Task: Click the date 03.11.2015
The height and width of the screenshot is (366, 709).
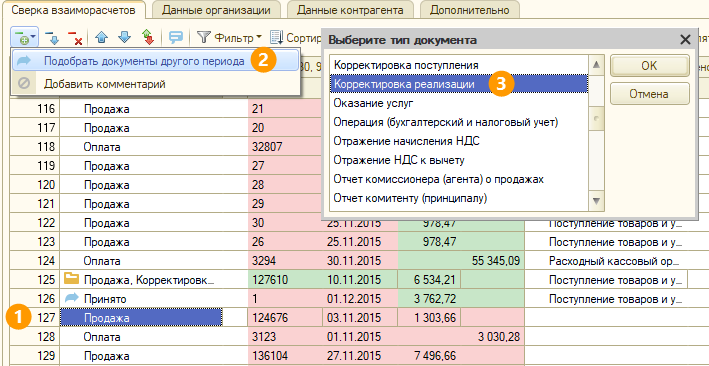Action: 354,318
